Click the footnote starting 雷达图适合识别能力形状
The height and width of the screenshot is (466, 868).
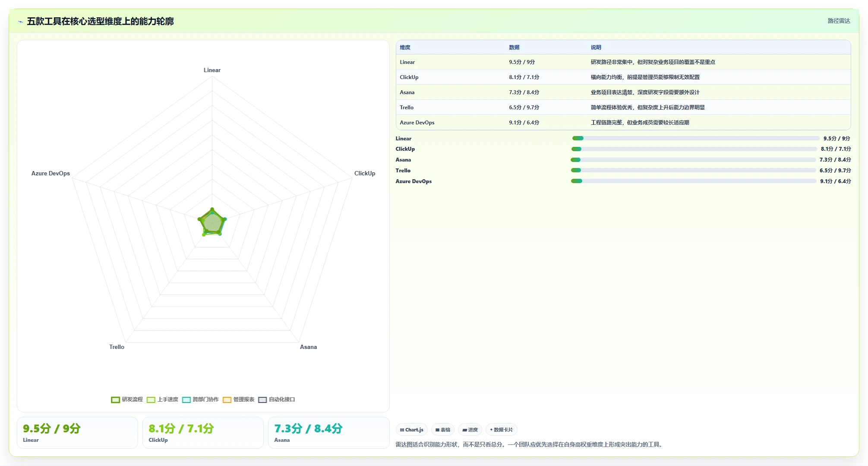coord(530,444)
